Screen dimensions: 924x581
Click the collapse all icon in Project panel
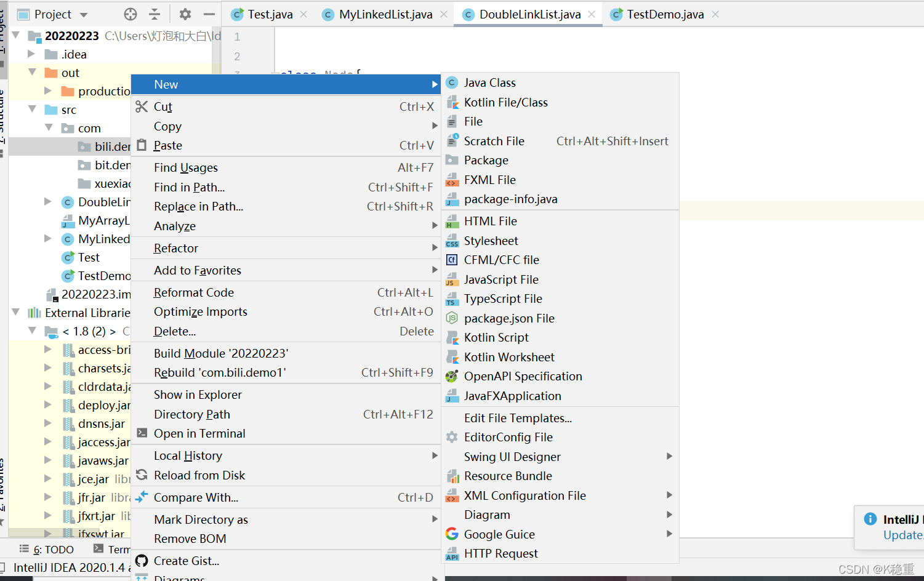point(155,14)
